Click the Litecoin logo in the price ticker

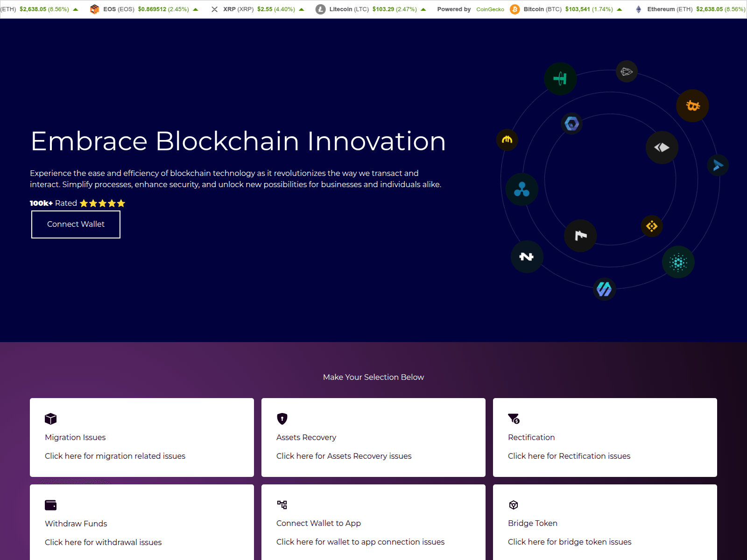321,9
